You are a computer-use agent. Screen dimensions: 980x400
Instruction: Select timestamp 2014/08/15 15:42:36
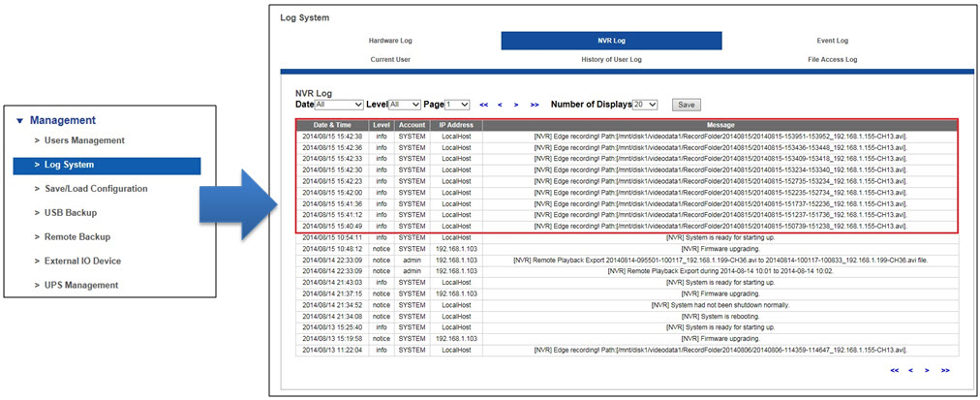pos(332,147)
